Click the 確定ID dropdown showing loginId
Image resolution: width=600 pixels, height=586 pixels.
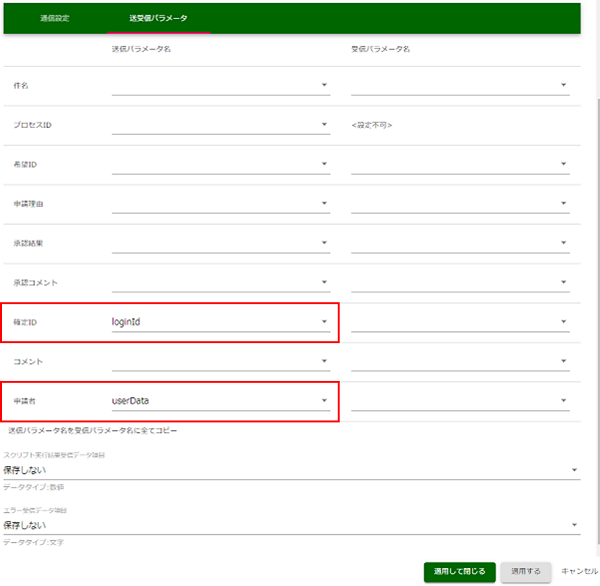(220, 322)
